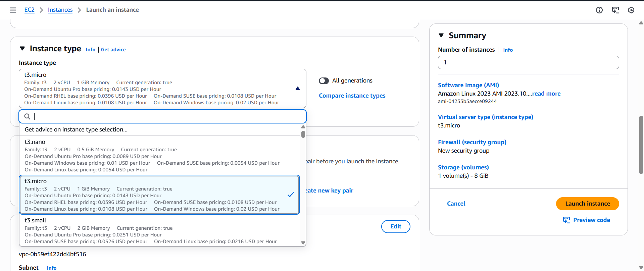Viewport: 644px width, 271px height.
Task: Go to Instances breadcrumb link
Action: 60,10
